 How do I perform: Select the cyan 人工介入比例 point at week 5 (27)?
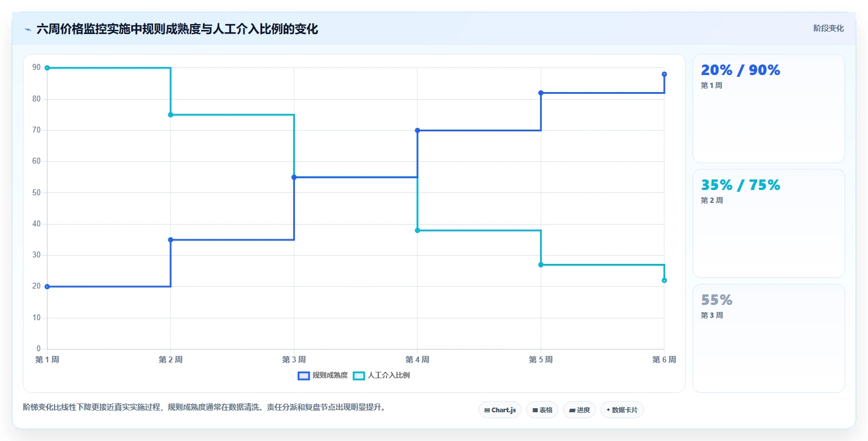pos(541,265)
